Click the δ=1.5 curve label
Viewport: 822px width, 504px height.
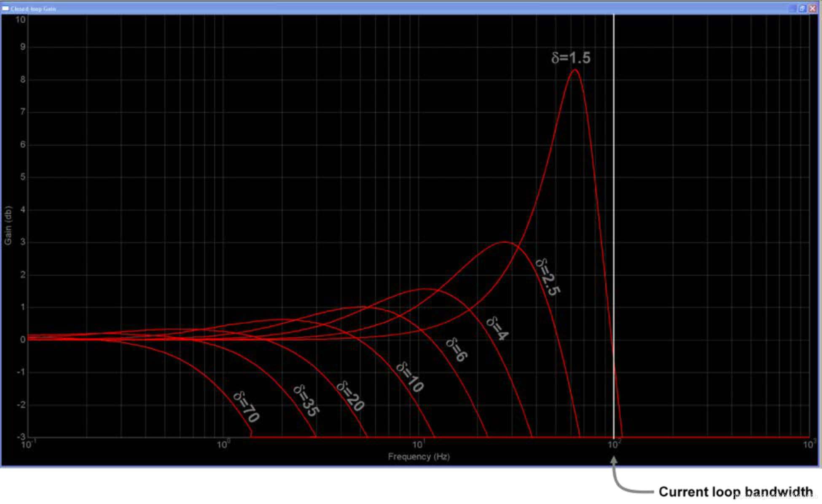tap(571, 57)
